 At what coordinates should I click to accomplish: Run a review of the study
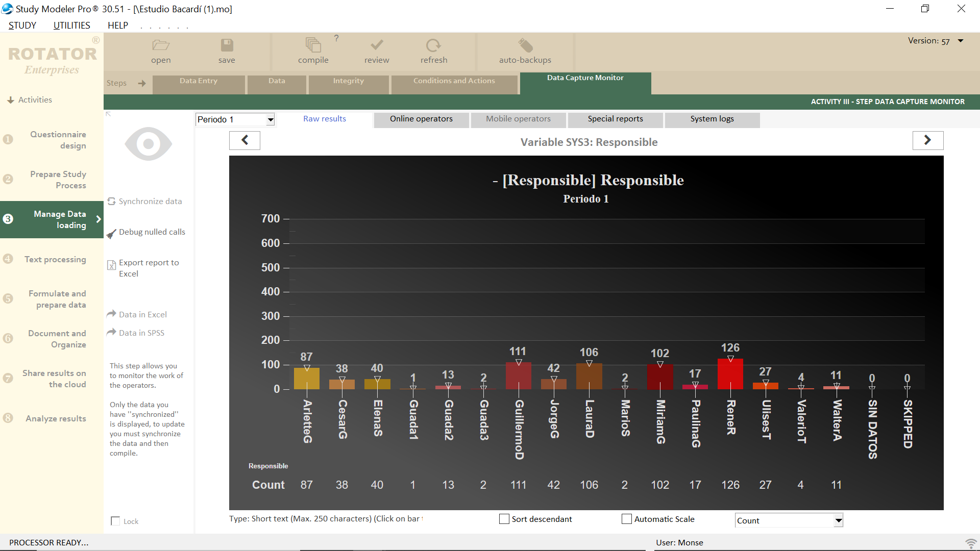pos(376,50)
